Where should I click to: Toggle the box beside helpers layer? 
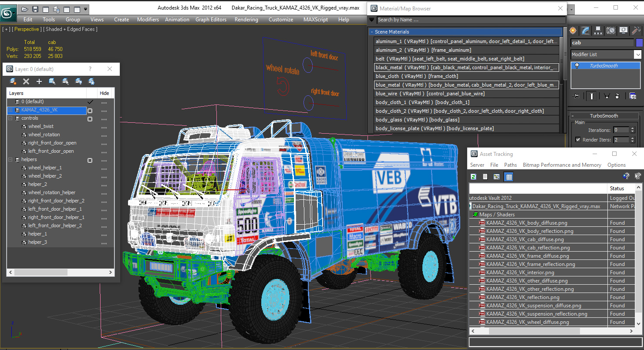90,160
